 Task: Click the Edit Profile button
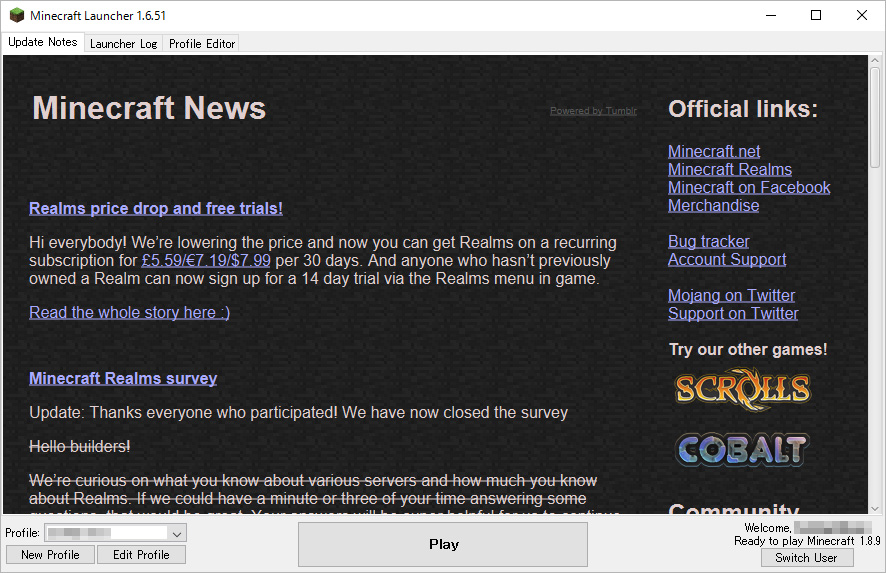coord(141,555)
